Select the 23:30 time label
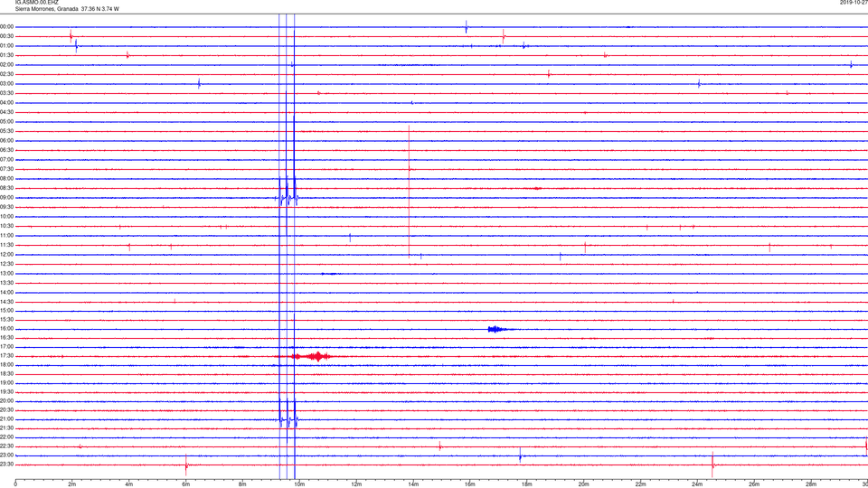 click(6, 465)
